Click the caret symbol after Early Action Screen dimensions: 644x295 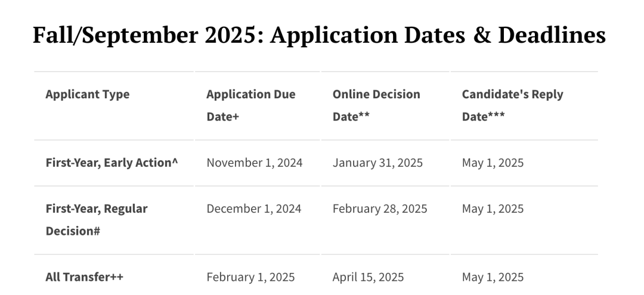tap(175, 162)
